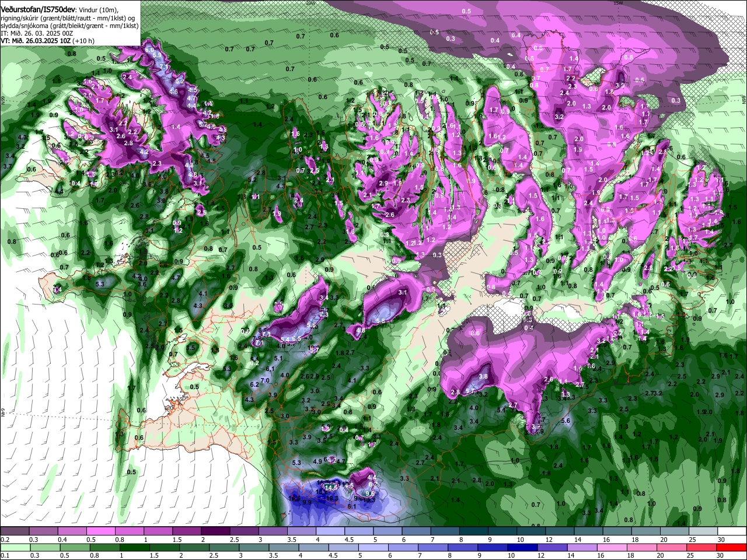Click the "14.6" precipitation value on the map
Image resolution: width=747 pixels, height=560 pixels.
(x=331, y=488)
